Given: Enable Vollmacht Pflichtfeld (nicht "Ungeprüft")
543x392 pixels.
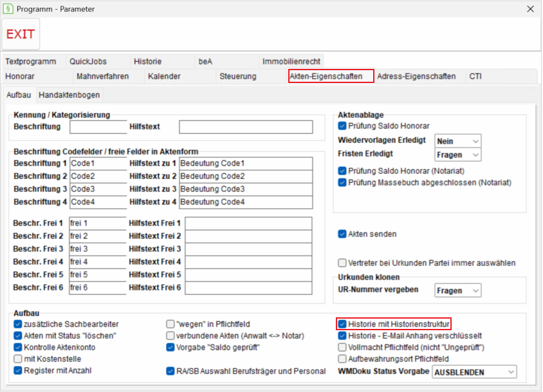Looking at the screenshot, I should point(342,348).
